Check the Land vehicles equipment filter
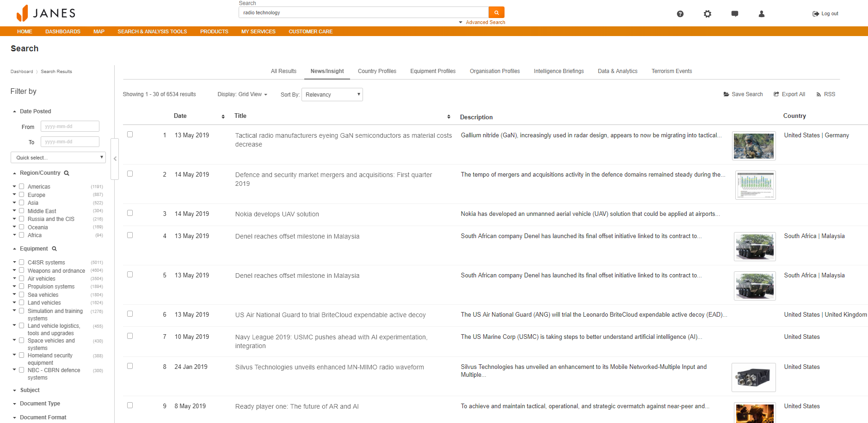Screen dimensions: 868x423 (x=21, y=302)
